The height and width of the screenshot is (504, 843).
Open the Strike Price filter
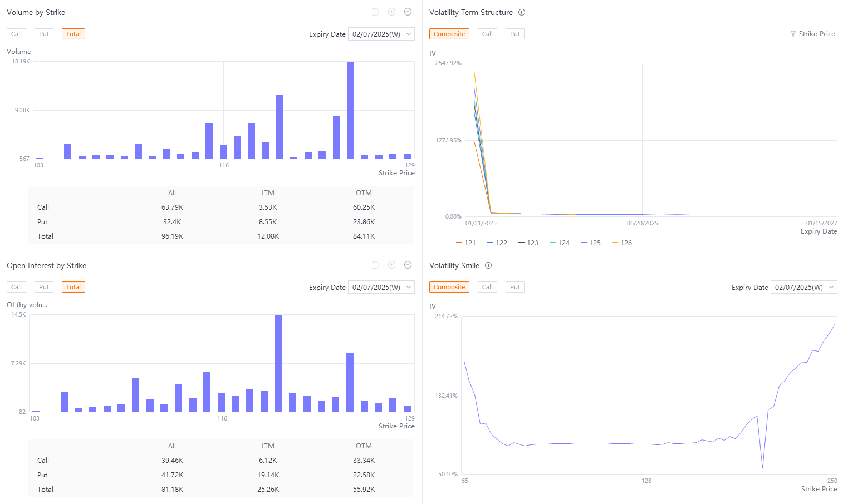[x=812, y=34]
